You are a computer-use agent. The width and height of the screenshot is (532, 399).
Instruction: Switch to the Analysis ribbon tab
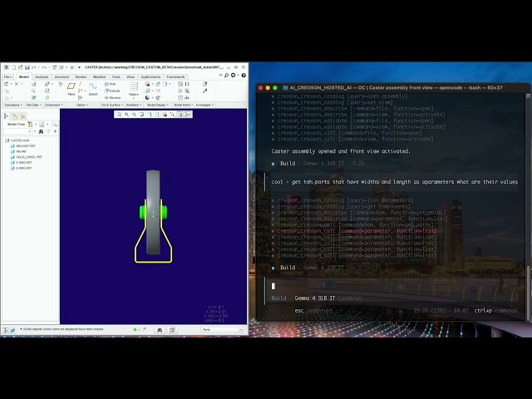coord(42,77)
